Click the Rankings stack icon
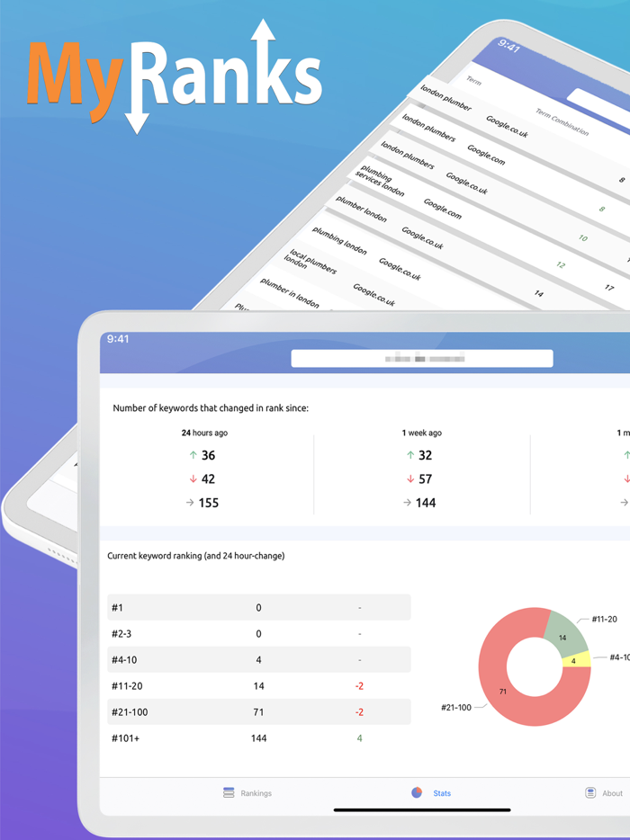The height and width of the screenshot is (840, 630). 229,793
